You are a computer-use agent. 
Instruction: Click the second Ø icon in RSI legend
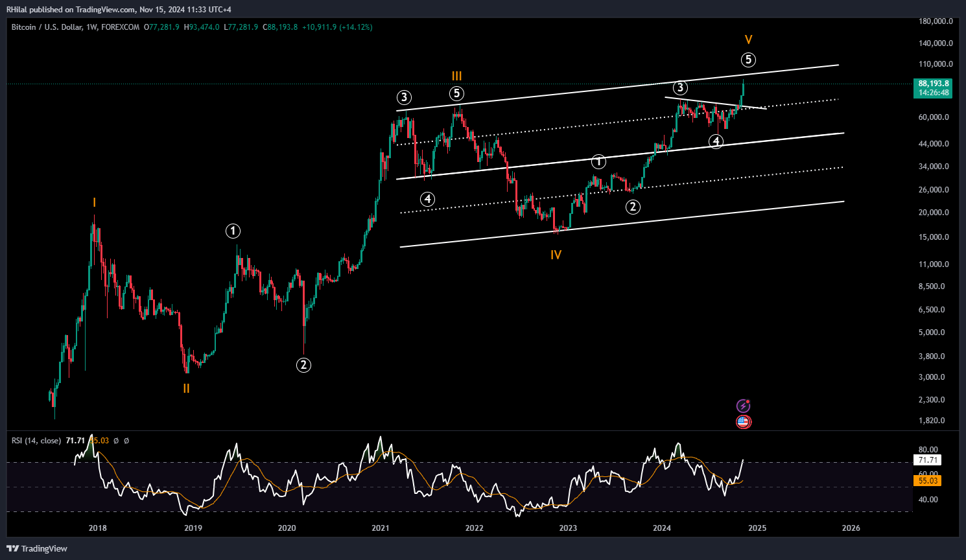click(x=126, y=440)
